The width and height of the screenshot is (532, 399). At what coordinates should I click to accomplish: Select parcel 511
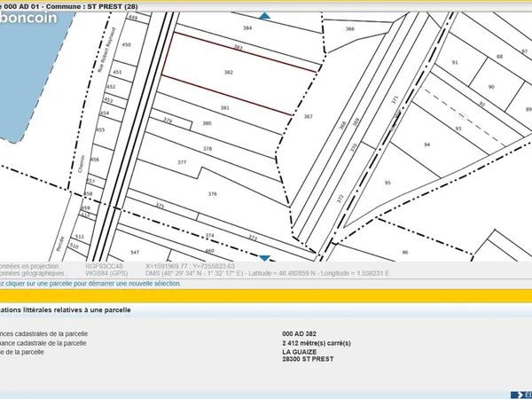[x=80, y=237]
